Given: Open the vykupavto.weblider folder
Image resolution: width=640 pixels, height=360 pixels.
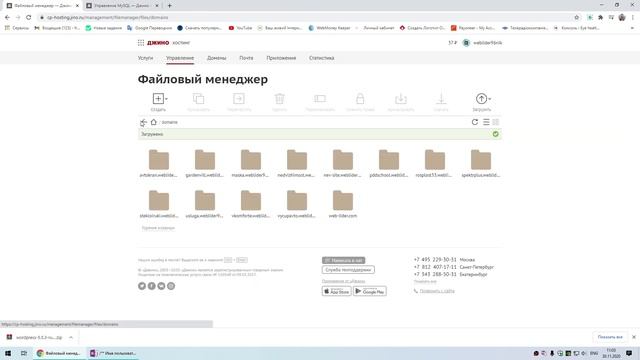Looking at the screenshot, I should pos(297,204).
